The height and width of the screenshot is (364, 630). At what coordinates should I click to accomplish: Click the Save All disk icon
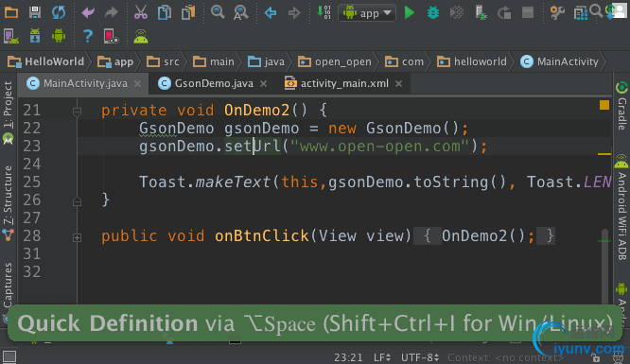[x=35, y=12]
